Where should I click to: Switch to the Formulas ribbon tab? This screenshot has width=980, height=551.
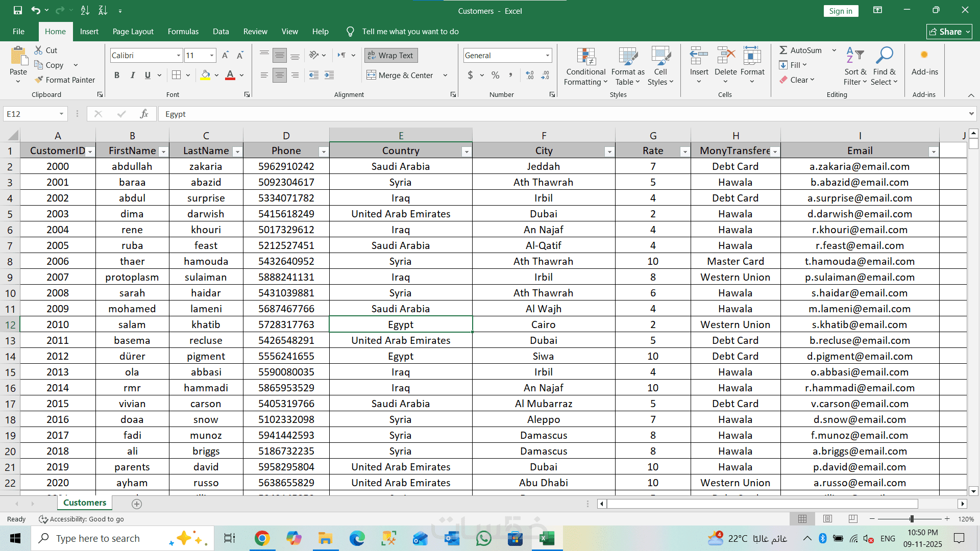pos(183,31)
